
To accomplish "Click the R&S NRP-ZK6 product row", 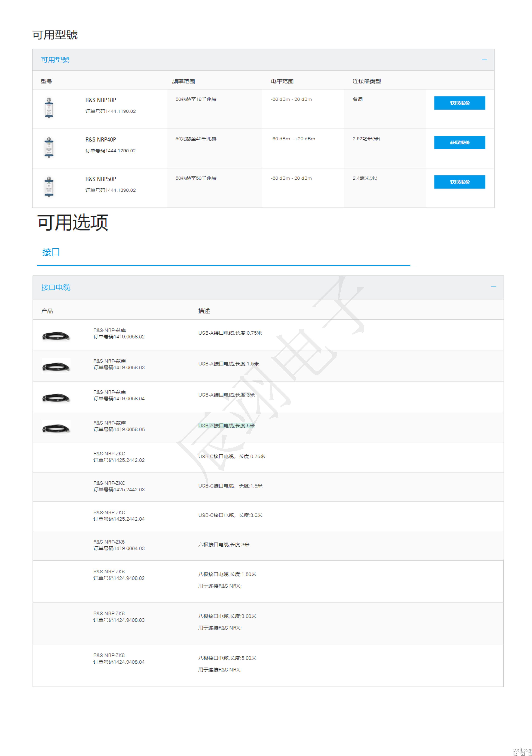I will pyautogui.click(x=109, y=542).
